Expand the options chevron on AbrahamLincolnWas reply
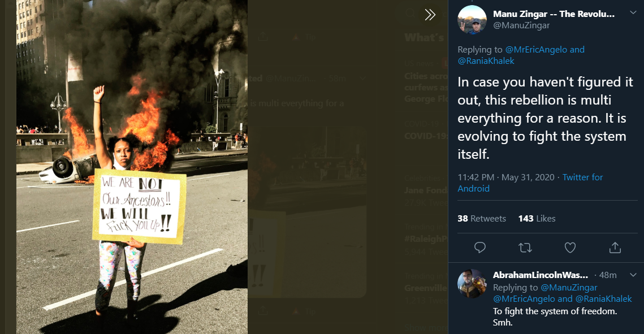 tap(633, 275)
